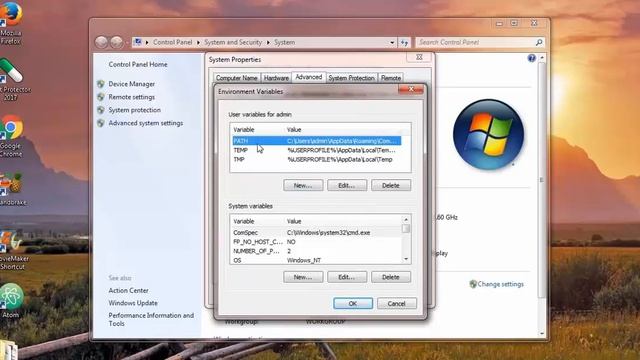The height and width of the screenshot is (360, 640).
Task: Click shield icon beside Advanced system settings
Action: click(101, 123)
